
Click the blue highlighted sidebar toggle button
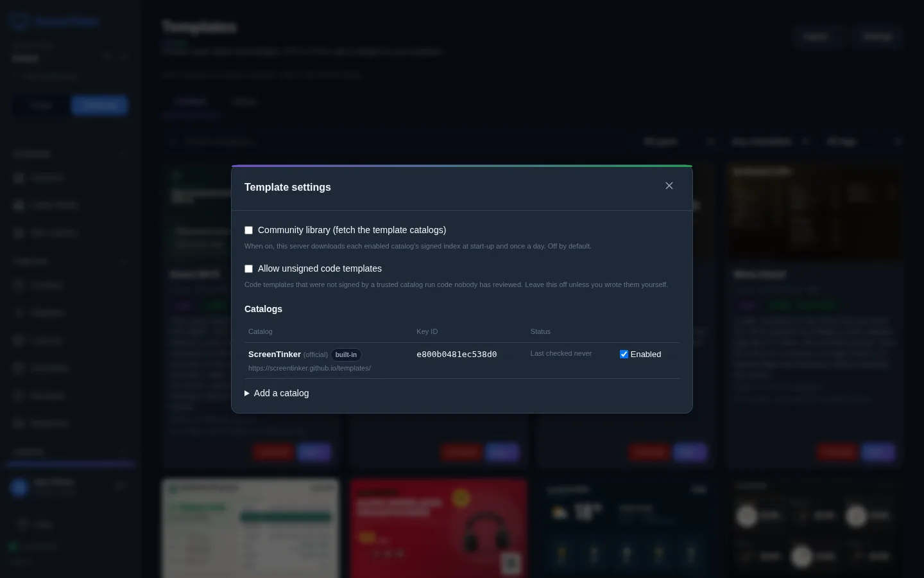[x=99, y=105]
